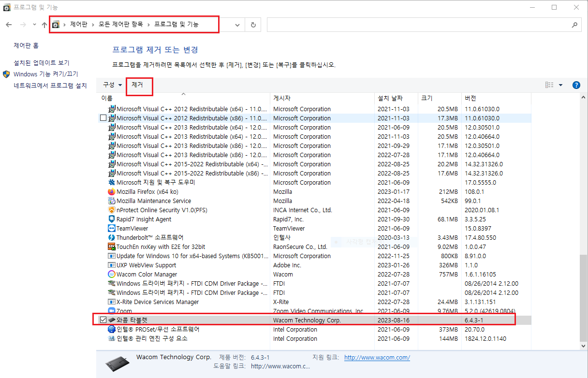The image size is (588, 378).
Task: Expand the arrow after 제어판 breadcrumb
Action: click(93, 24)
